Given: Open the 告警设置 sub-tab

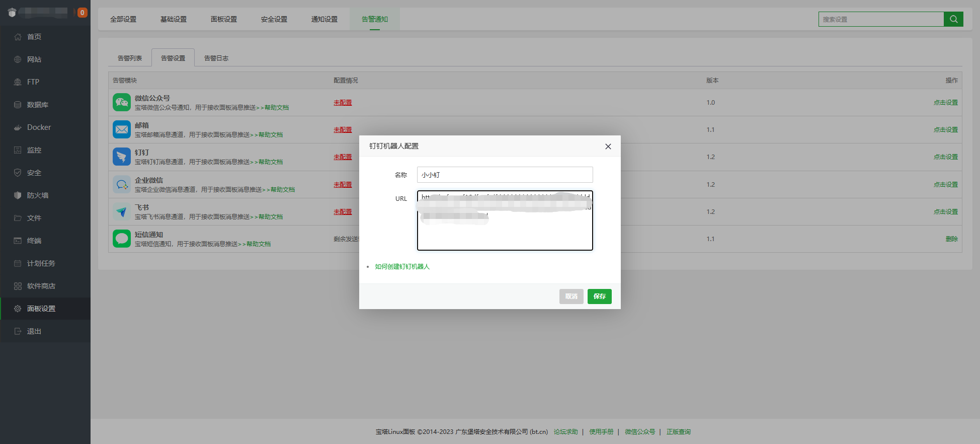Looking at the screenshot, I should (x=173, y=58).
